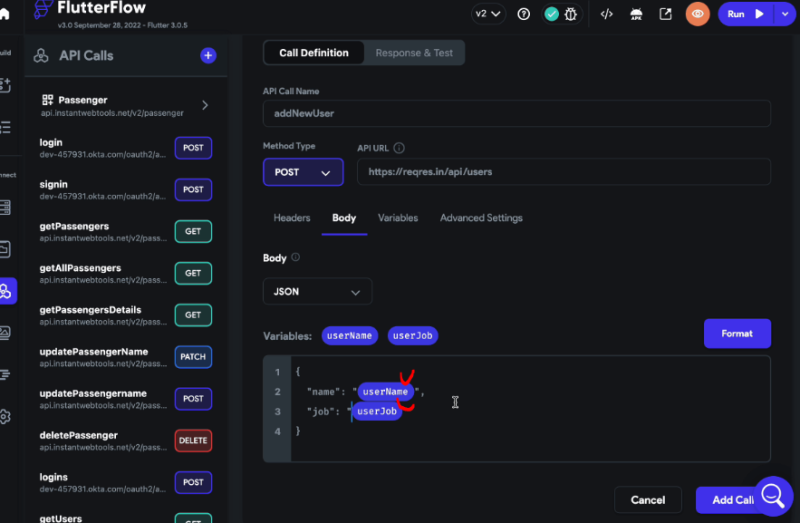Click the API Calls panel header icon
This screenshot has width=800, height=523.
pyautogui.click(x=41, y=56)
